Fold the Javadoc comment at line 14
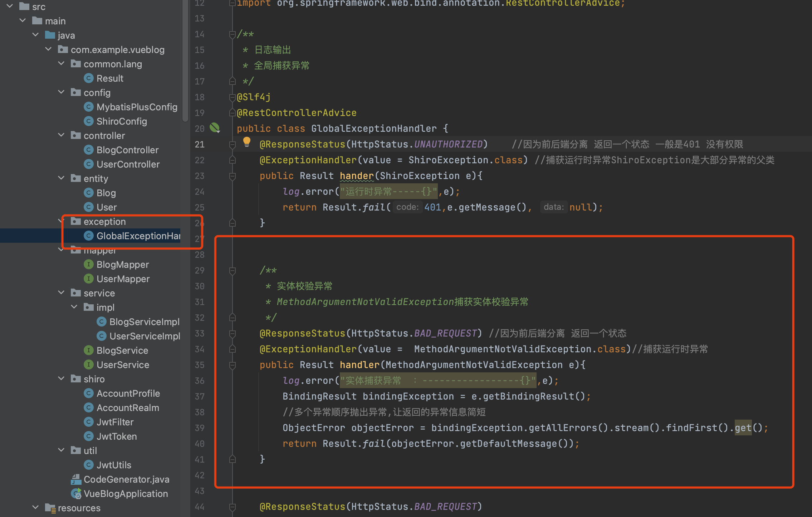812x517 pixels. coord(232,34)
